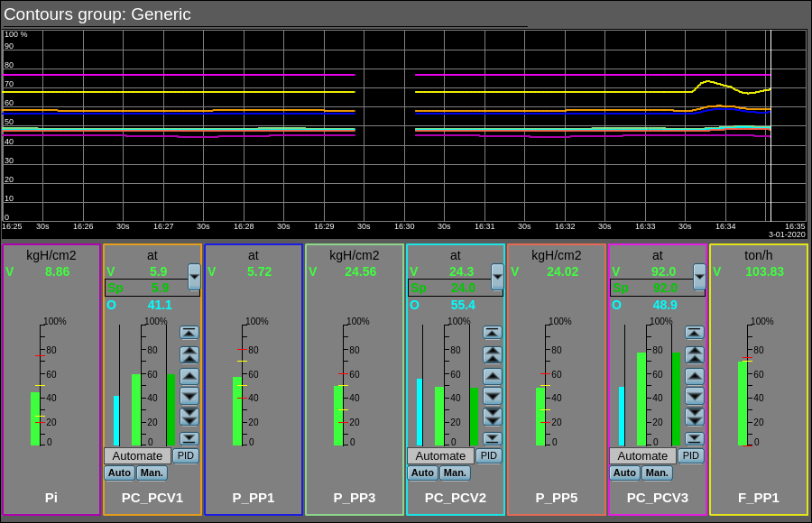This screenshot has width=812, height=523.
Task: Click PC_PCV2 single-up increase arrow
Action: point(492,375)
